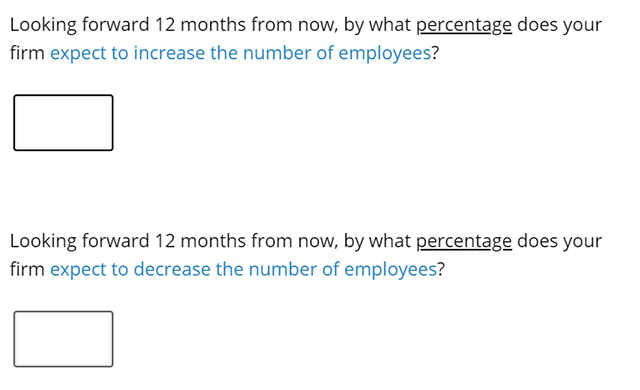Image resolution: width=640 pixels, height=390 pixels.
Task: Focus the employee decrease percentage input box
Action: tap(63, 339)
